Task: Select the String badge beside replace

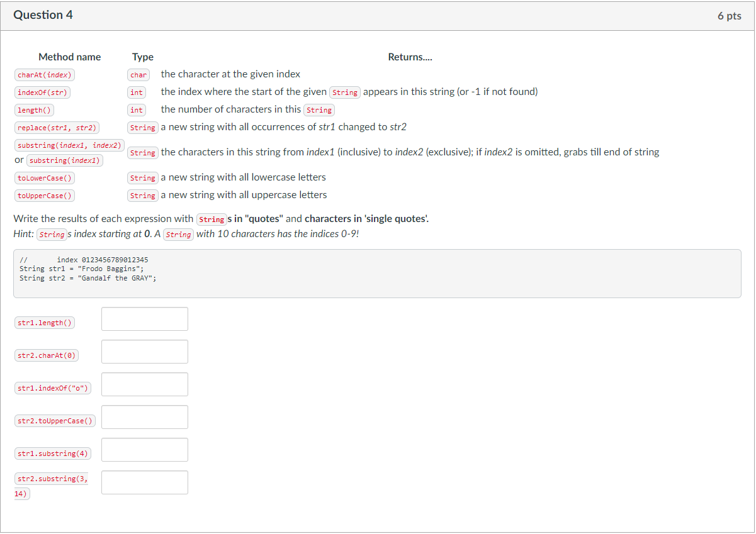Action: coord(143,127)
